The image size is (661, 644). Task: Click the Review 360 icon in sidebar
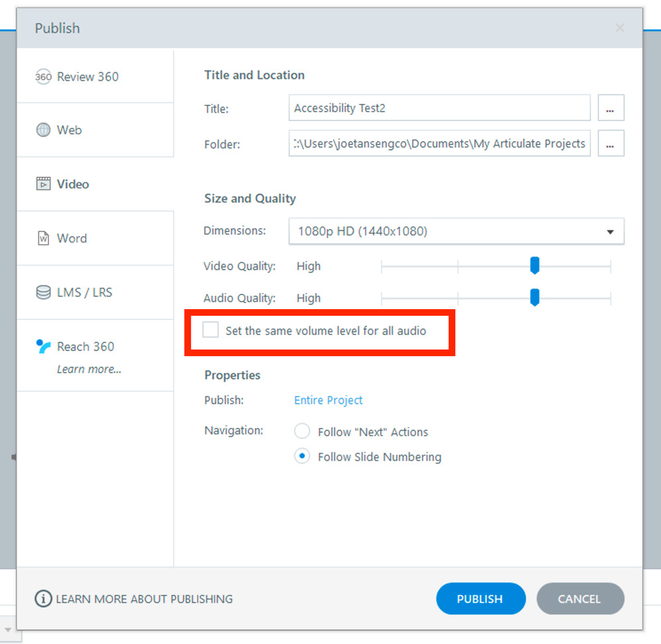[43, 77]
